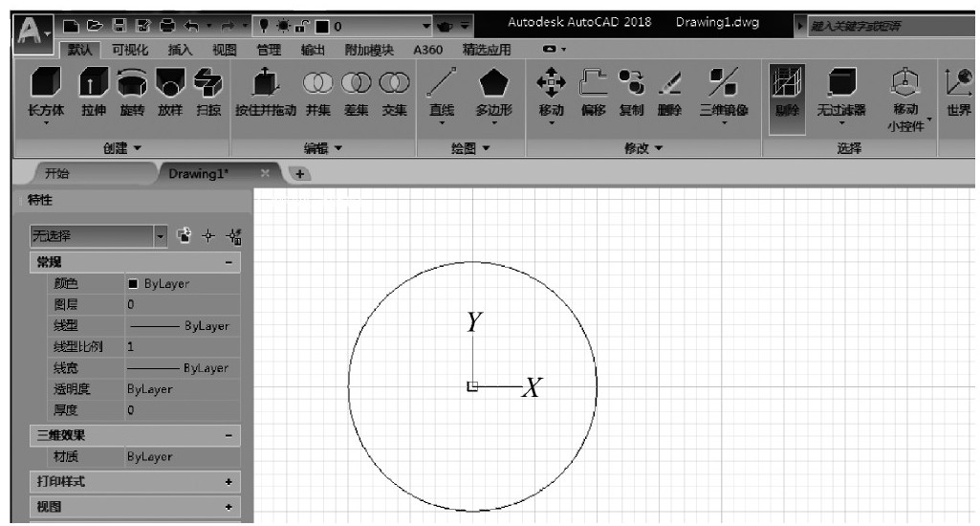Click the Save diskette icon
Screen dimensions: 980x526
119,26
